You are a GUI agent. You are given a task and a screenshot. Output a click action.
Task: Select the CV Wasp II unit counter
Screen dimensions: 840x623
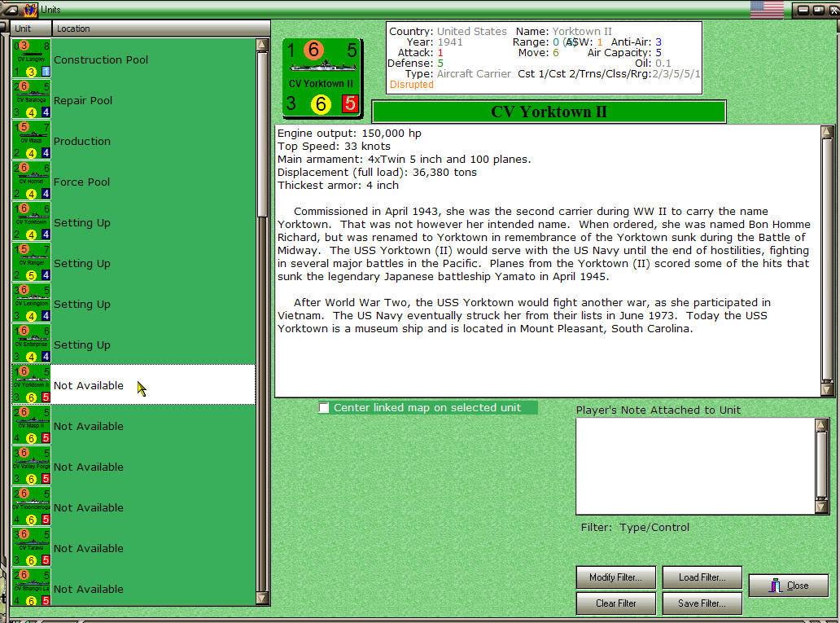coord(31,426)
